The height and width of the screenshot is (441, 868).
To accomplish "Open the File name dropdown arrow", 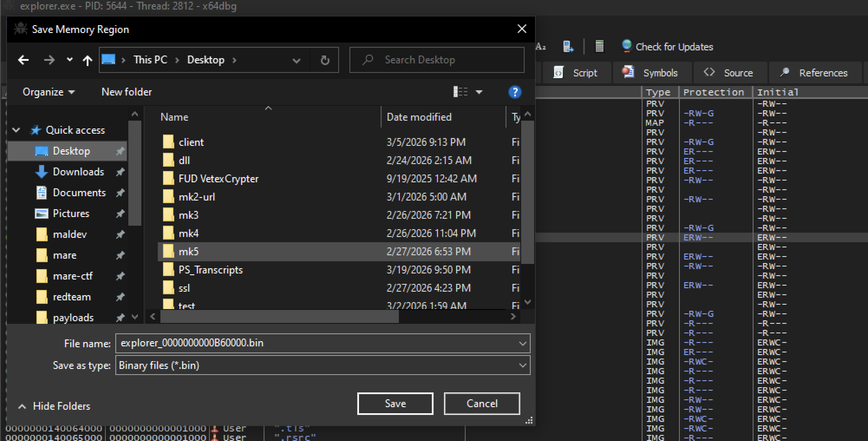I will (x=522, y=343).
